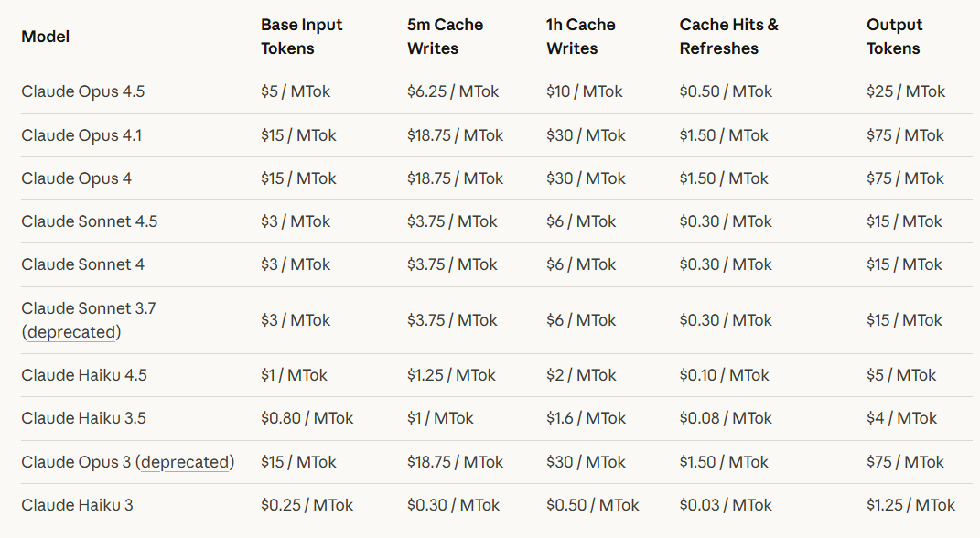The image size is (980, 538).
Task: Click the 5m Cache Writes column header
Action: (445, 37)
